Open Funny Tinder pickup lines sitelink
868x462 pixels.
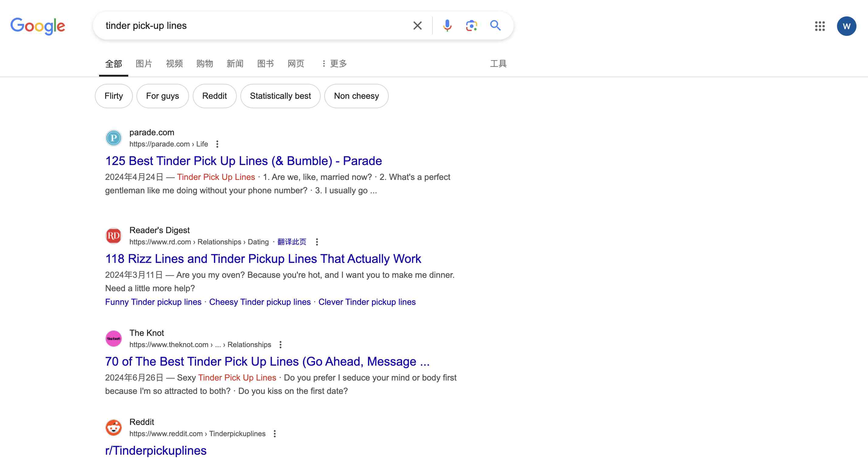153,302
